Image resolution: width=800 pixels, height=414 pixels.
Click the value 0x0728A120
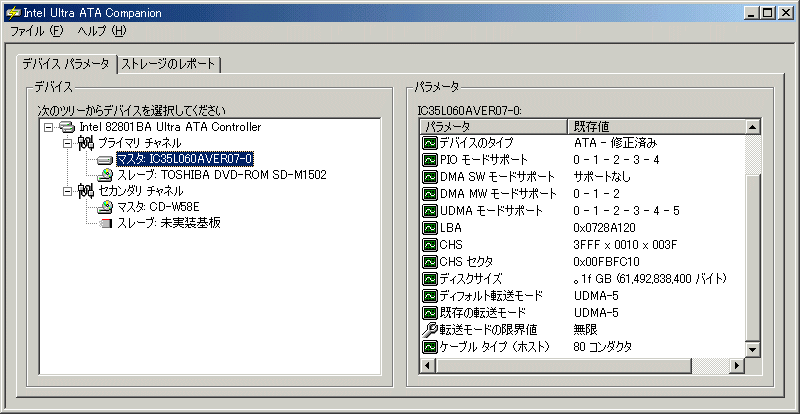coord(604,228)
